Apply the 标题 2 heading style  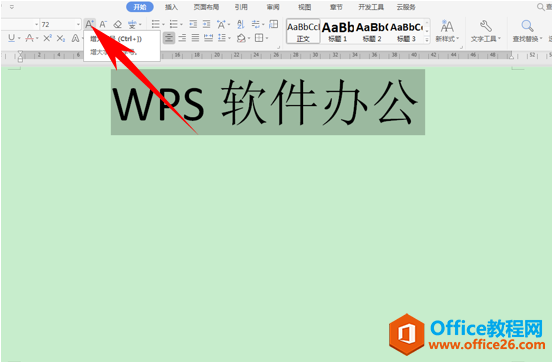click(372, 31)
